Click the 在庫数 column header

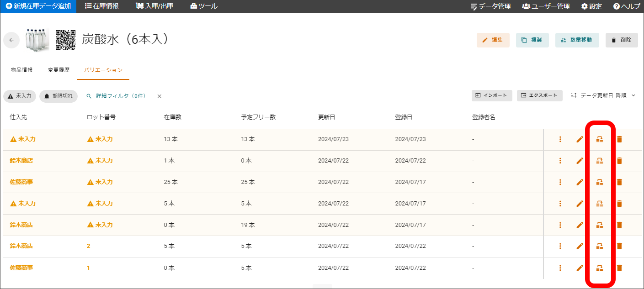[x=173, y=117]
